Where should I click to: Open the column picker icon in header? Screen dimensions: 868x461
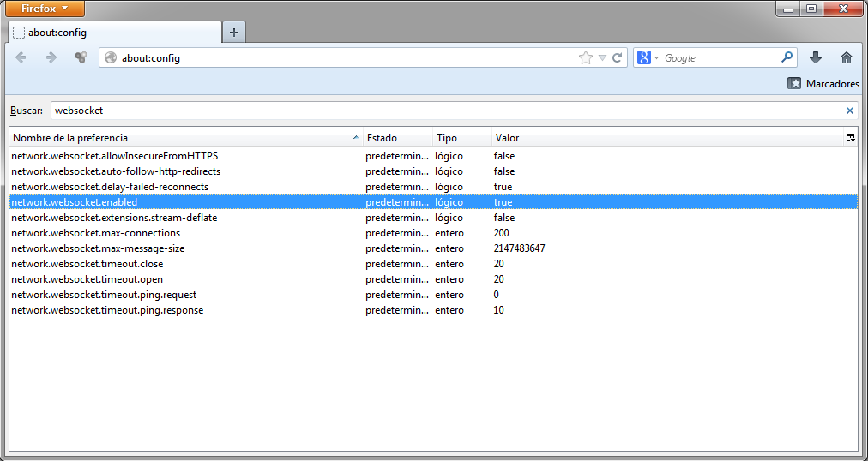tap(850, 137)
